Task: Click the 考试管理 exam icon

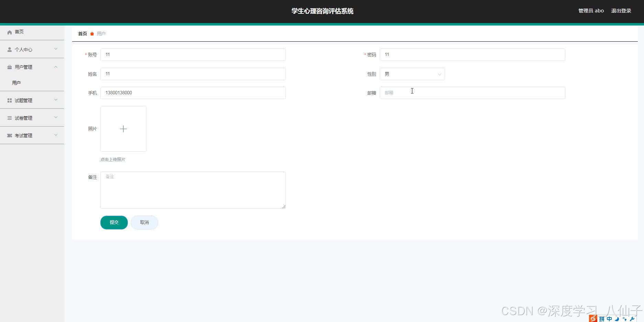Action: 10,135
